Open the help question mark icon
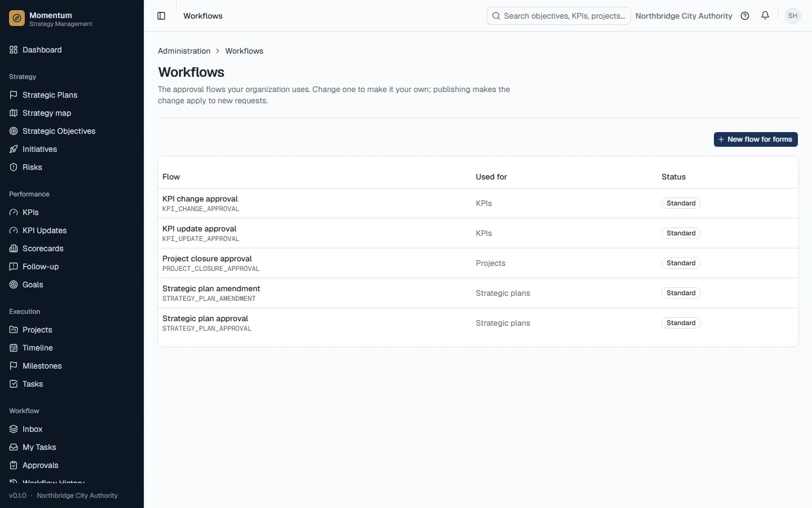The image size is (812, 508). (x=745, y=16)
